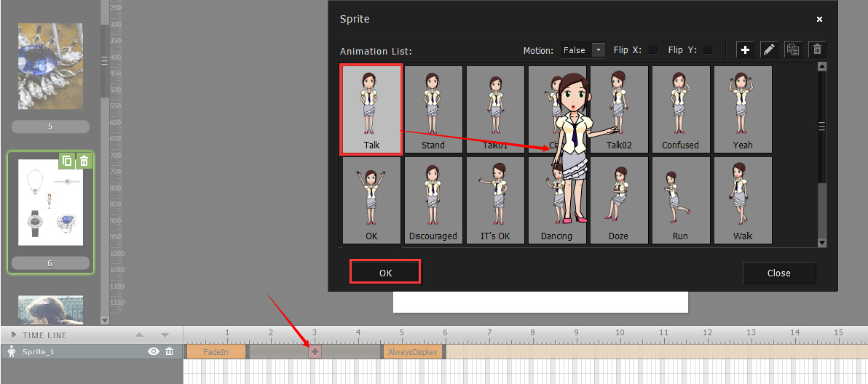Edit animation using the pencil icon

click(x=769, y=49)
